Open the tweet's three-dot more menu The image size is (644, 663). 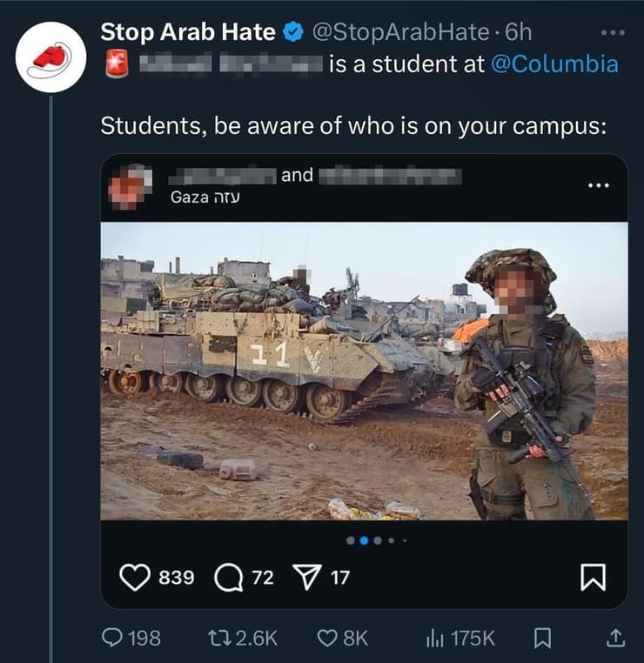pyautogui.click(x=614, y=33)
